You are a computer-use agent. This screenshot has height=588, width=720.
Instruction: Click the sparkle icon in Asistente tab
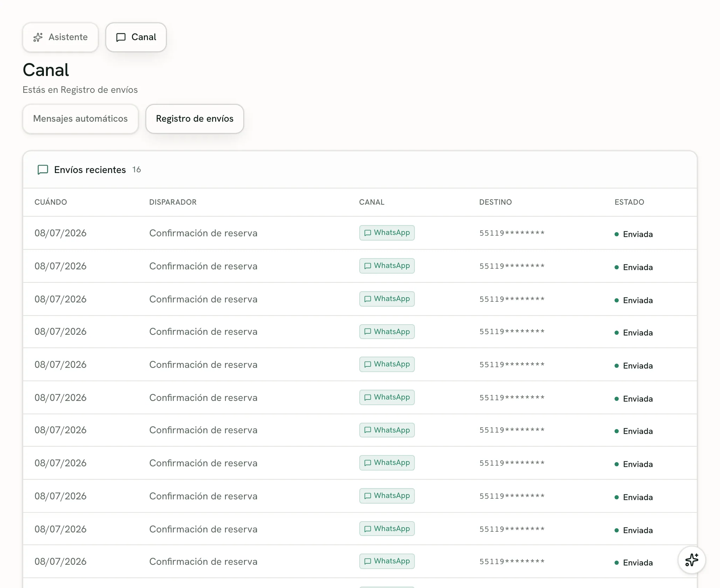[x=38, y=37]
